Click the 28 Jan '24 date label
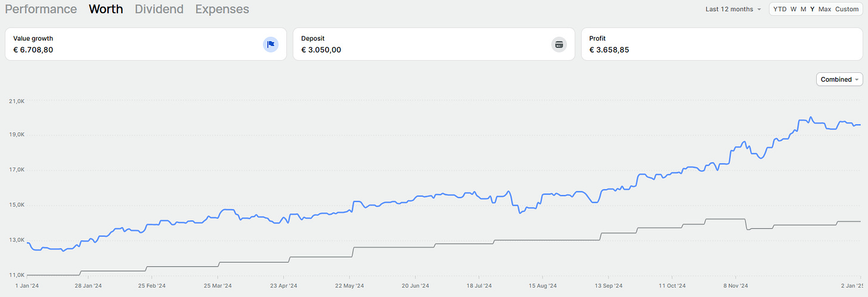868x297 pixels. tap(89, 286)
